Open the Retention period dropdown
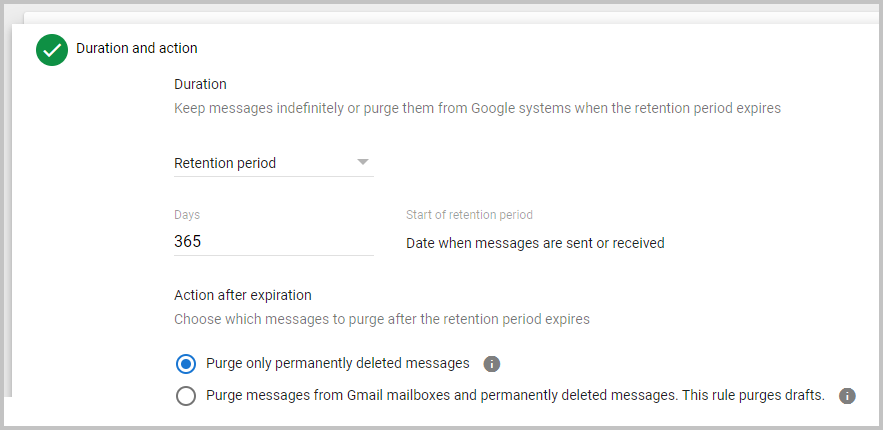Image resolution: width=883 pixels, height=430 pixels. tap(273, 163)
